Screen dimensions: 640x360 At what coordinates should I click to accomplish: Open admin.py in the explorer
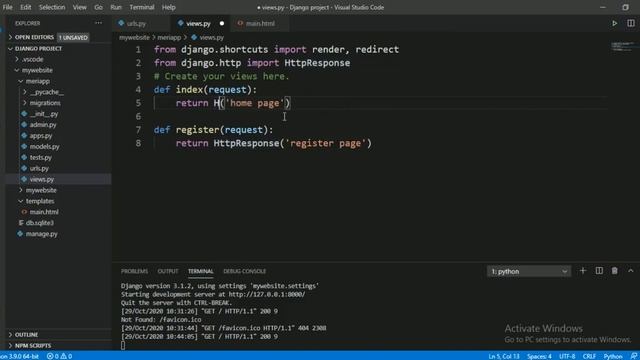pyautogui.click(x=43, y=125)
